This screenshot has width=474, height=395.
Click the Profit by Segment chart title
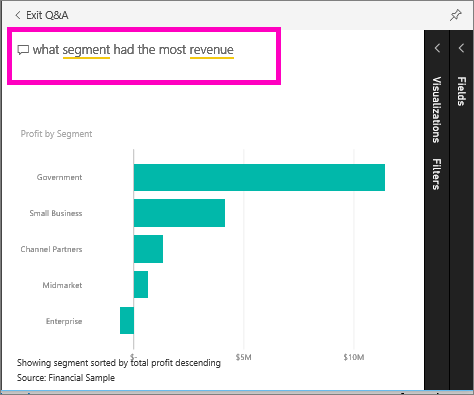click(x=56, y=134)
